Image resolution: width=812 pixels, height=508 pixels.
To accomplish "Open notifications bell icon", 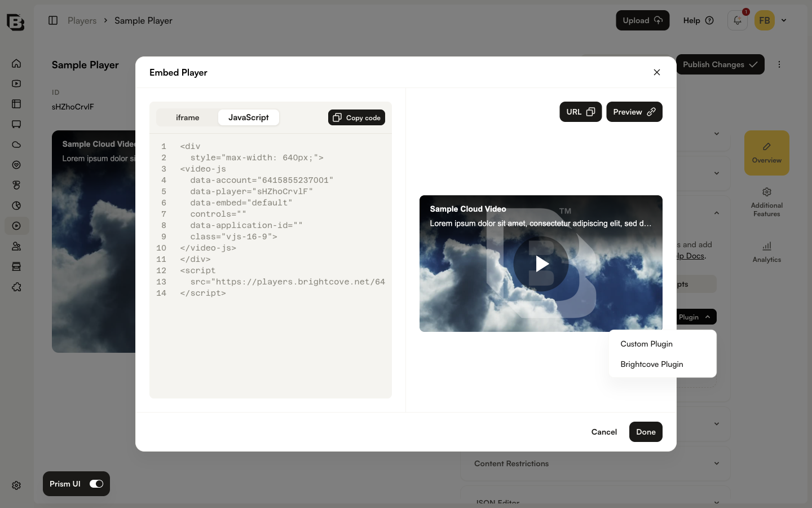I will pyautogui.click(x=738, y=20).
